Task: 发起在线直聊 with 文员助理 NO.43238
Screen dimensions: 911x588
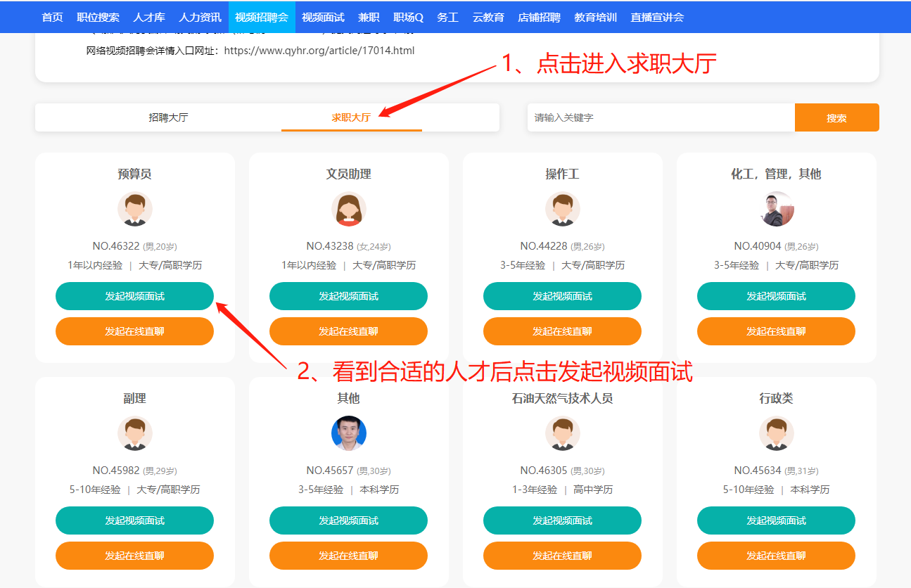Action: 348,331
